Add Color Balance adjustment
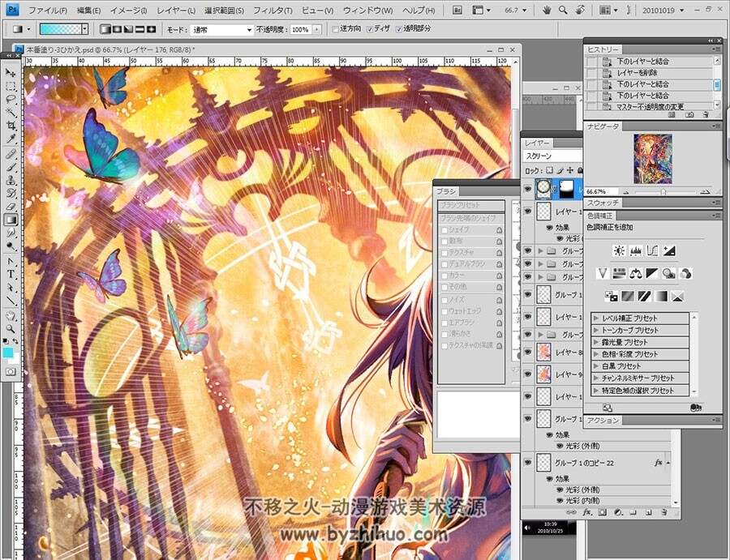 635,273
